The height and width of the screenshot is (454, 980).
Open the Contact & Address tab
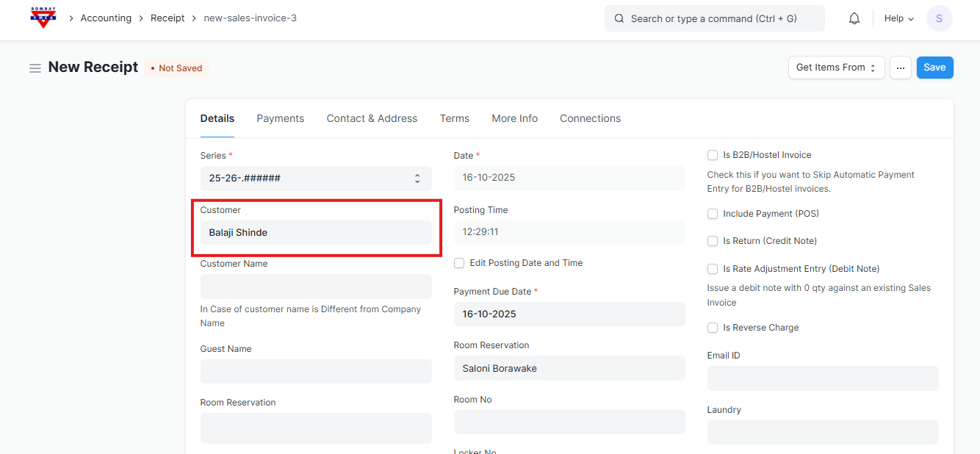click(372, 118)
